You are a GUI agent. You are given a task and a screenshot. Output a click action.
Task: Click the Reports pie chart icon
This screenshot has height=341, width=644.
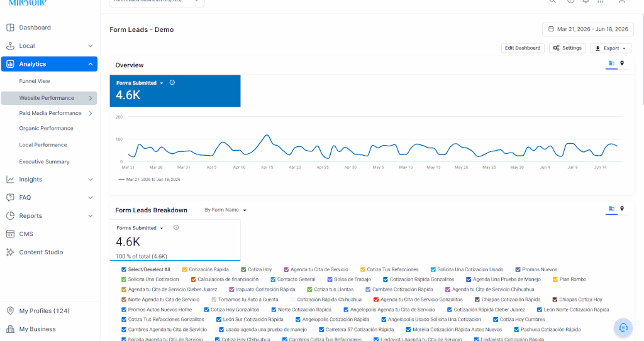pyautogui.click(x=10, y=216)
